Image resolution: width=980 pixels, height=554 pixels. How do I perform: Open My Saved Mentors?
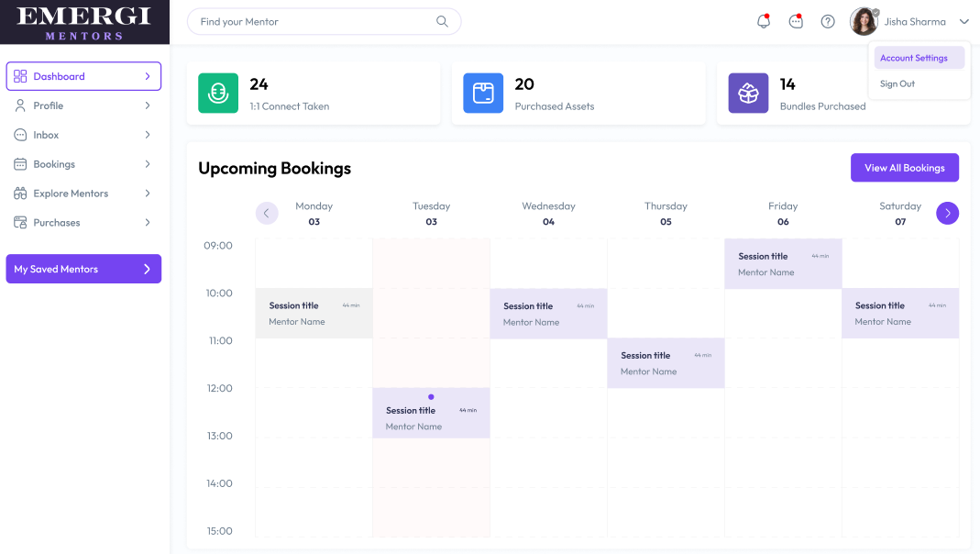(83, 269)
